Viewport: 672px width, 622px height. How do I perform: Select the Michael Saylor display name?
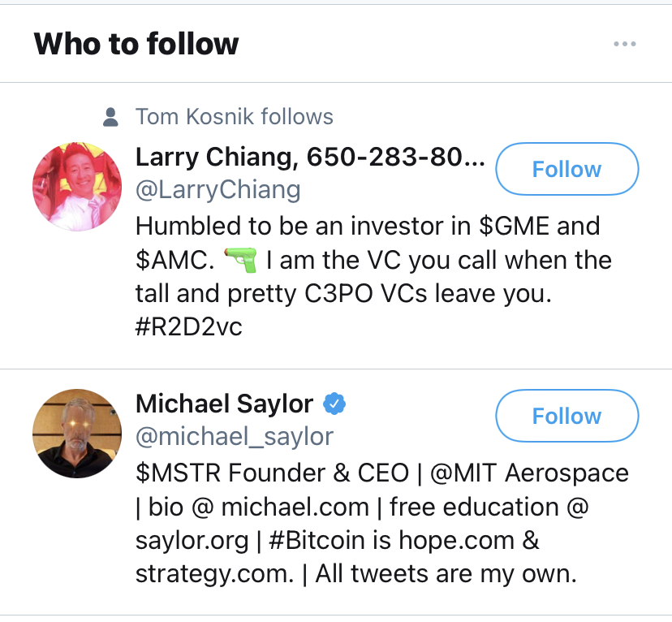[x=224, y=403]
